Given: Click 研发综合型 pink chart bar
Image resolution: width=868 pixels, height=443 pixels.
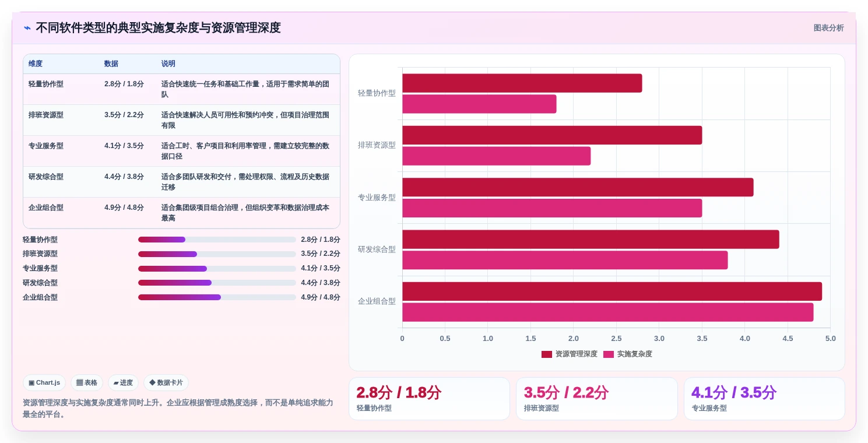Looking at the screenshot, I should coord(565,260).
